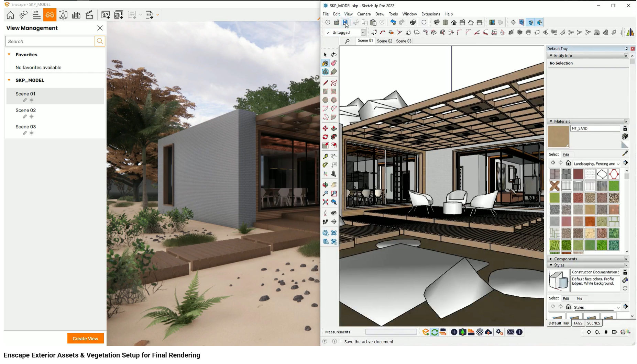Screen dimensions: 637x364
Task: Click the Create View button
Action: tap(85, 339)
